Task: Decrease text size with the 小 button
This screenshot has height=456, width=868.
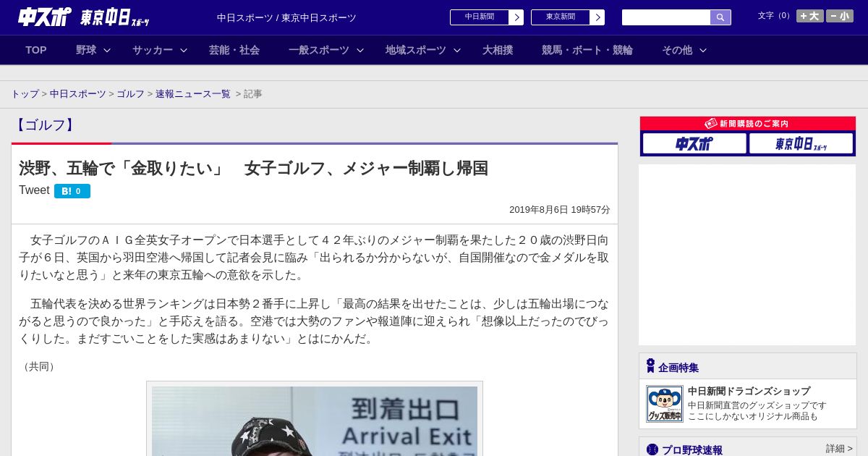Action: [x=840, y=16]
